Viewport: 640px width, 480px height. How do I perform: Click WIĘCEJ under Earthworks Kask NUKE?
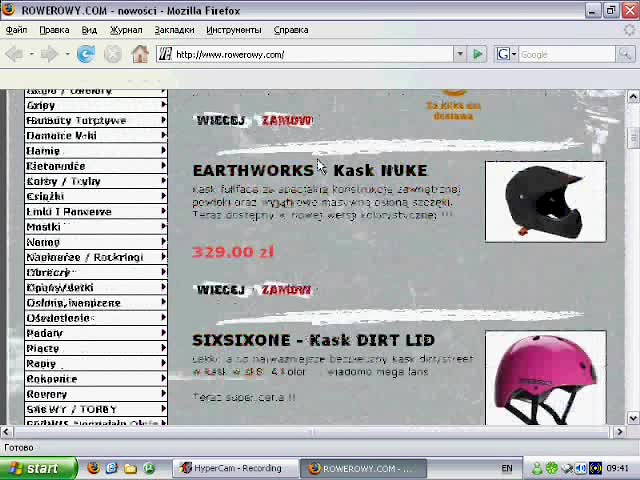pos(221,290)
